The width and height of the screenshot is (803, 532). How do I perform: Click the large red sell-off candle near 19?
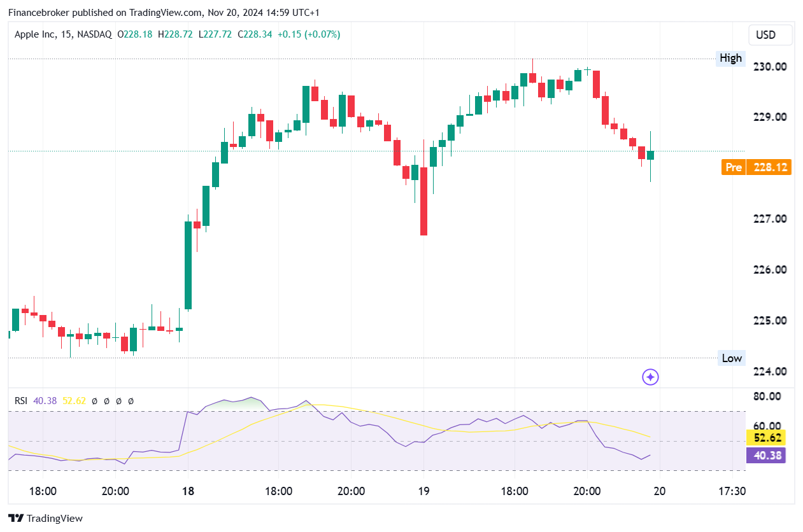coord(423,200)
